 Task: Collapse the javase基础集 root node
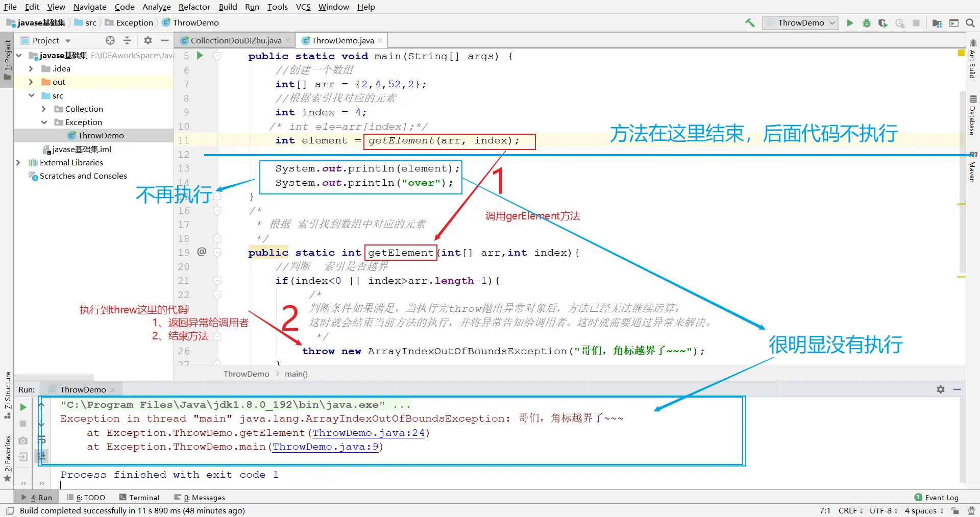click(x=19, y=55)
